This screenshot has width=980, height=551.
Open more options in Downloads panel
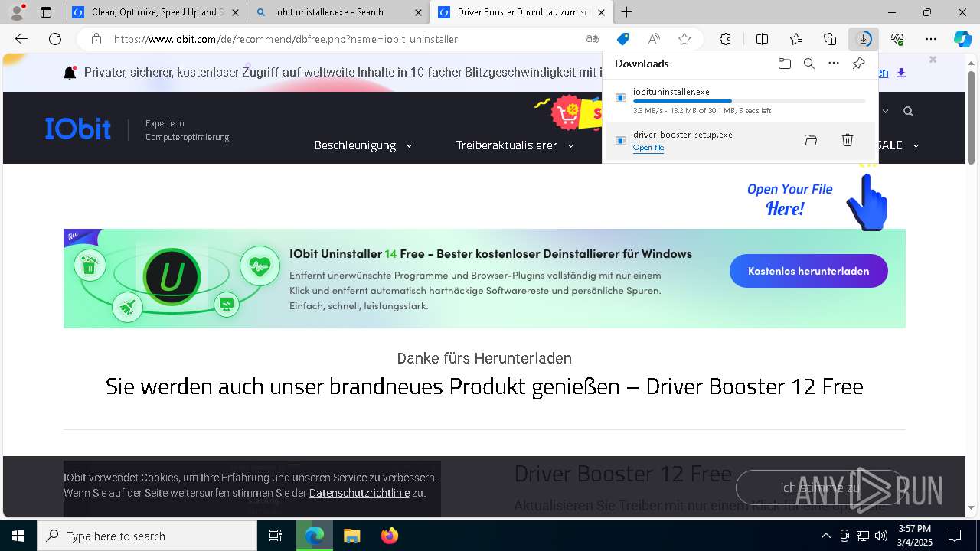point(834,64)
